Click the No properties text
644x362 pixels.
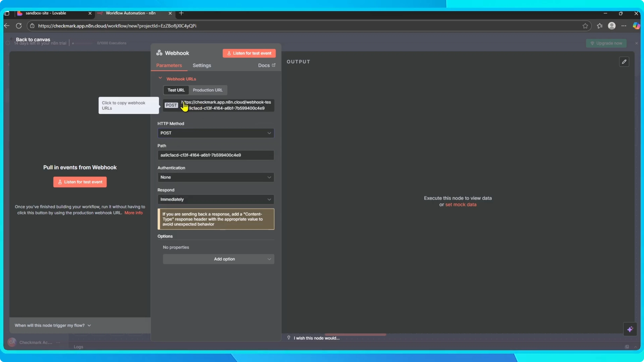[176, 247]
